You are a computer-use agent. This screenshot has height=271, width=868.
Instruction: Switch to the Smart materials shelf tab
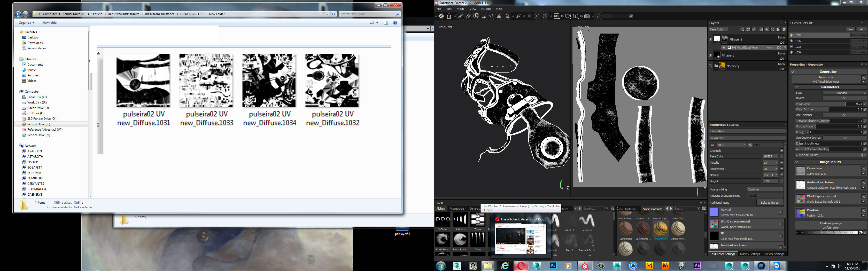[x=652, y=209]
